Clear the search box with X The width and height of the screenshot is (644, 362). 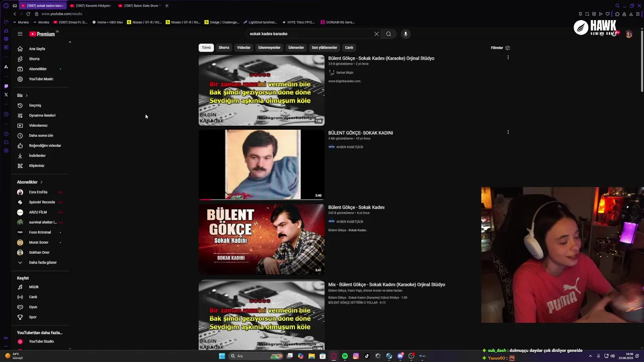click(376, 34)
